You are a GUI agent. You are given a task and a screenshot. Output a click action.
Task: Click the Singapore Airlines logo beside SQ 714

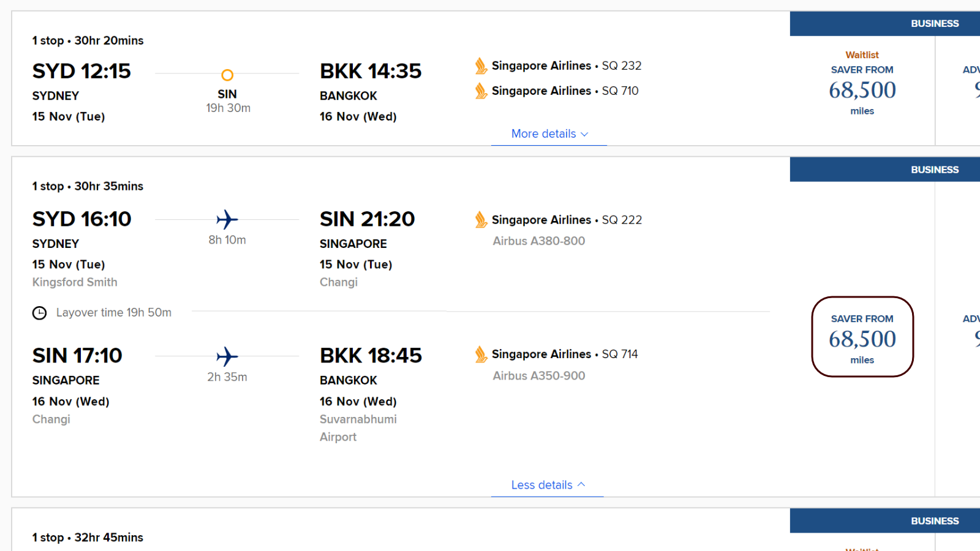coord(481,354)
